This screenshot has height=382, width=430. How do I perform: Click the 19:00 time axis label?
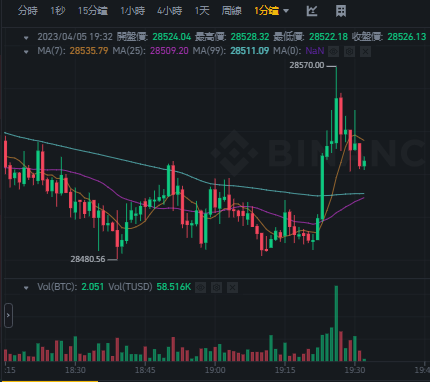pyautogui.click(x=215, y=370)
